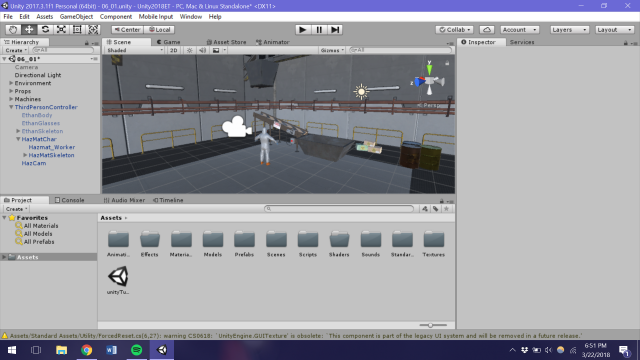The height and width of the screenshot is (360, 640).
Task: Select the Hand tool in toolbar
Action: (13, 30)
